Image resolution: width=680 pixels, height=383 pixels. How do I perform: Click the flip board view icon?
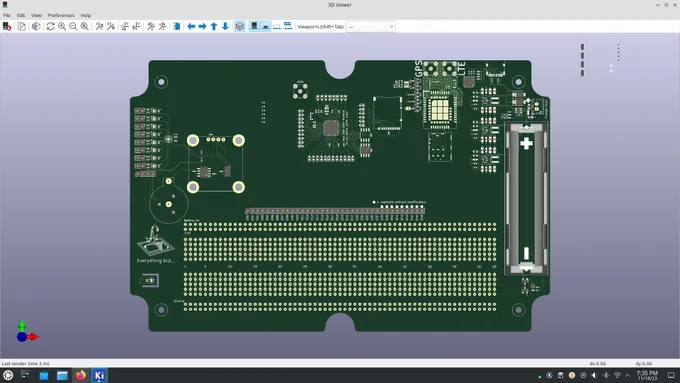tap(177, 26)
